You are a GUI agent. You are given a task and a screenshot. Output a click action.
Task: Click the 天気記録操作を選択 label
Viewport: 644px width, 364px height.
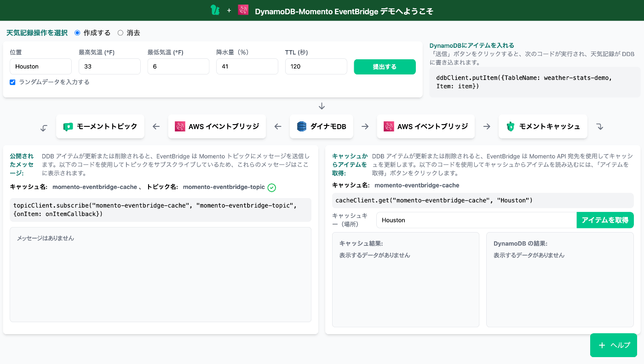tap(37, 33)
